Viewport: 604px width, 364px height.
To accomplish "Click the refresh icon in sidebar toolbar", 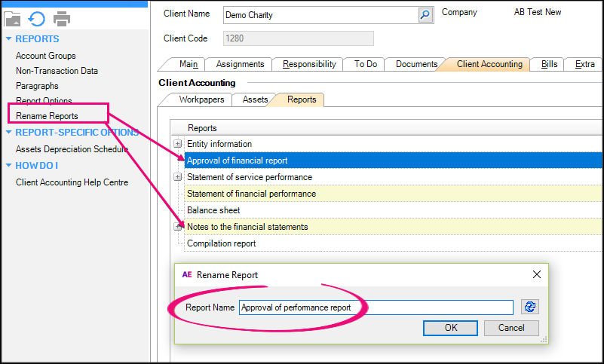I will click(x=37, y=19).
